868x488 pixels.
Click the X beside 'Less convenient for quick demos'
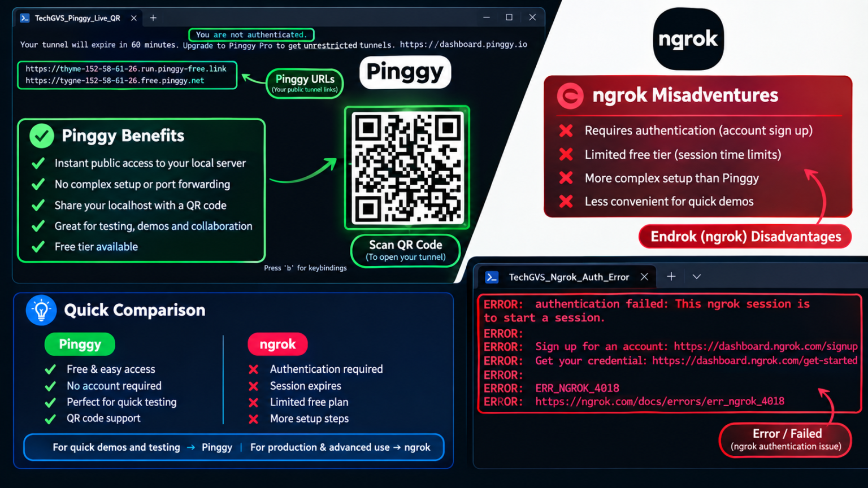coord(566,201)
